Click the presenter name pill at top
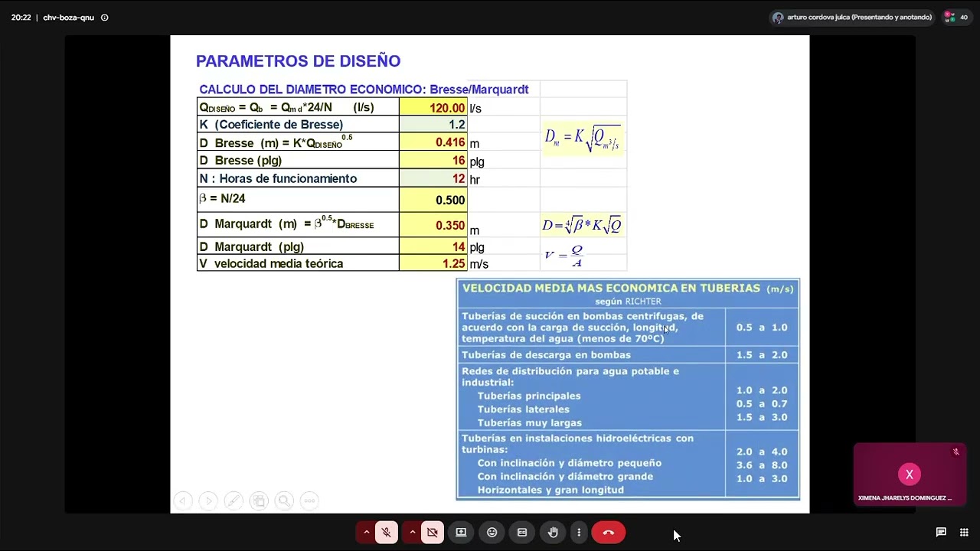This screenshot has height=551, width=980. [x=852, y=17]
